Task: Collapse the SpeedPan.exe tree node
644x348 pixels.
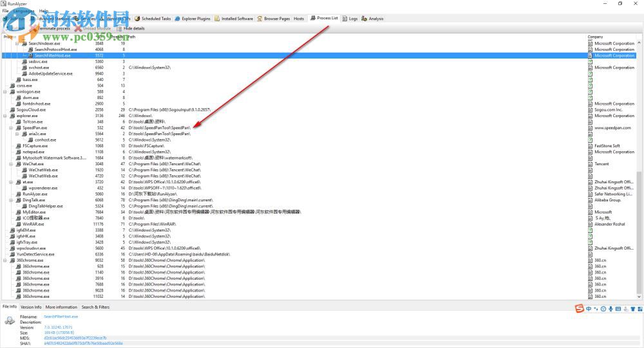Action: pos(11,127)
